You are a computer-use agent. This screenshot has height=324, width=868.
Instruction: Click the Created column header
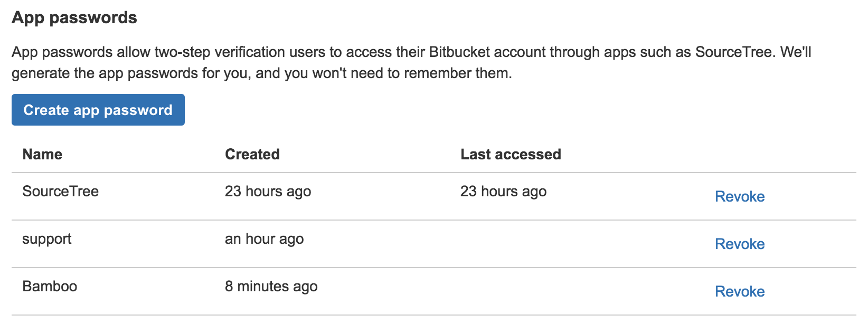pos(252,154)
